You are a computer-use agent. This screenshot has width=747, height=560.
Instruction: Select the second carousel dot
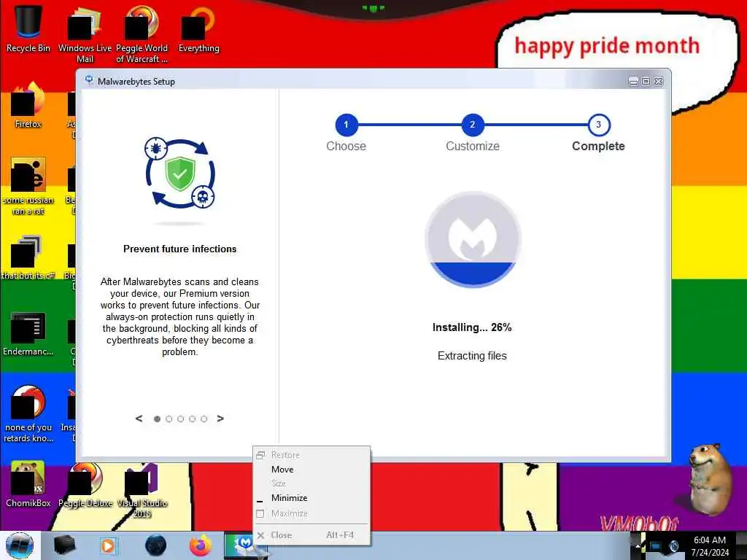coord(169,419)
